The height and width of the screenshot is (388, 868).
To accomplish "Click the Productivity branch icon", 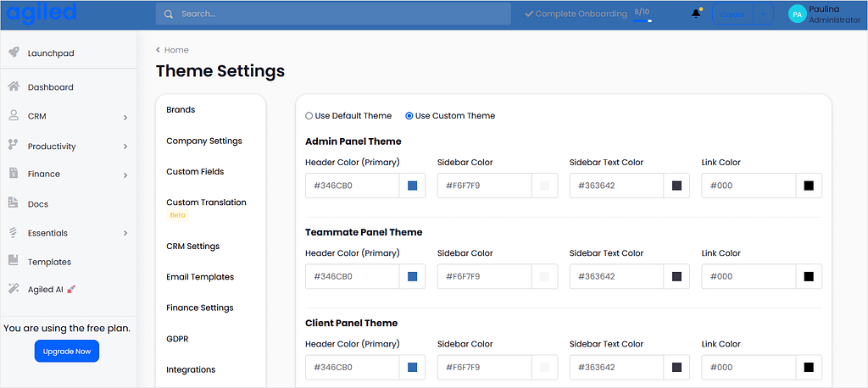I will coord(14,145).
